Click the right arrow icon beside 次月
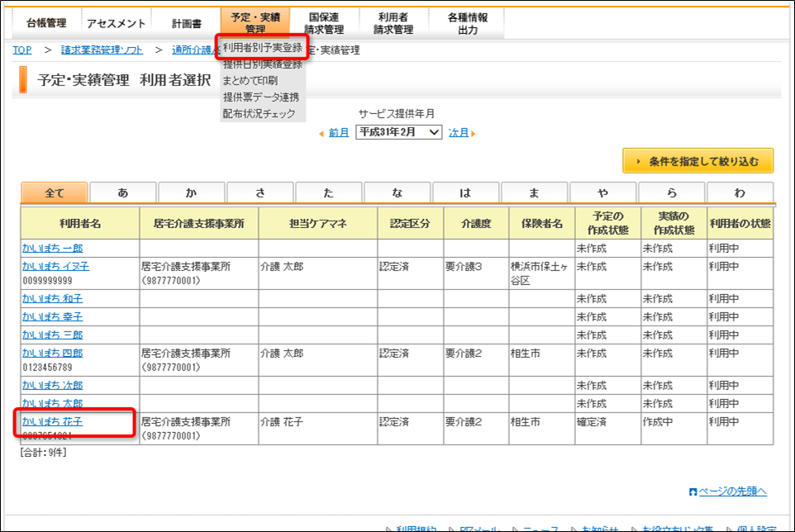 click(474, 134)
